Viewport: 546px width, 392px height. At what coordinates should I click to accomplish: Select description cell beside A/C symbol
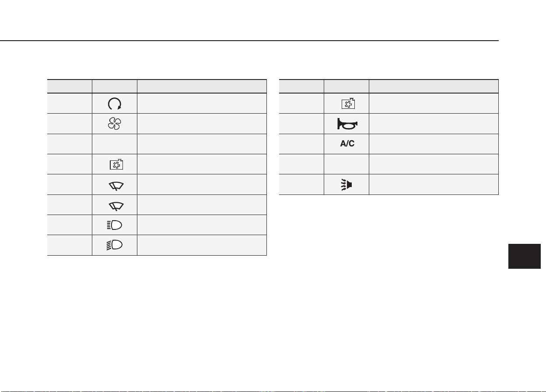(x=434, y=144)
